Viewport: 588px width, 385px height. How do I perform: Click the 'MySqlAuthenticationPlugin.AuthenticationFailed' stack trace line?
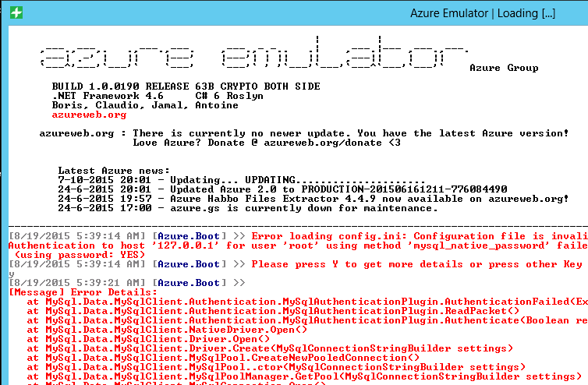click(x=307, y=302)
